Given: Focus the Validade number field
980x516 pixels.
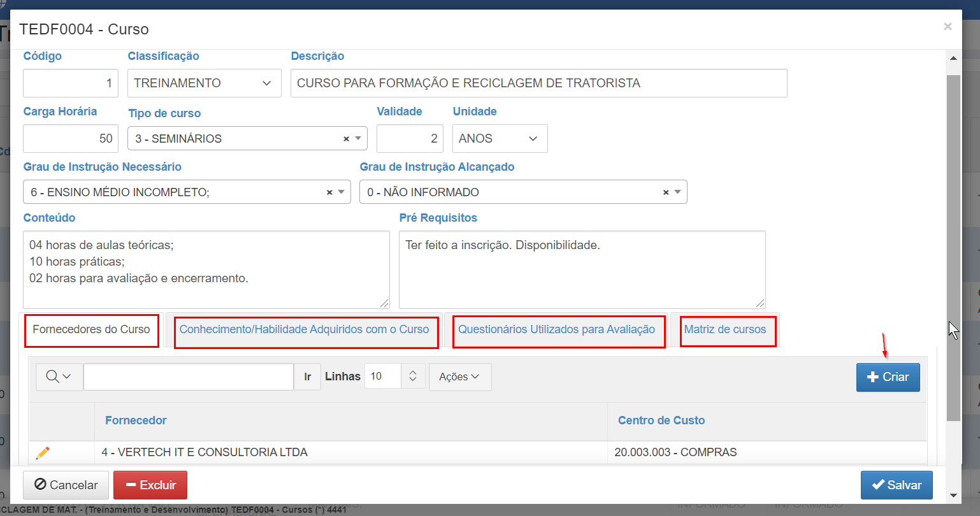Looking at the screenshot, I should click(x=410, y=138).
